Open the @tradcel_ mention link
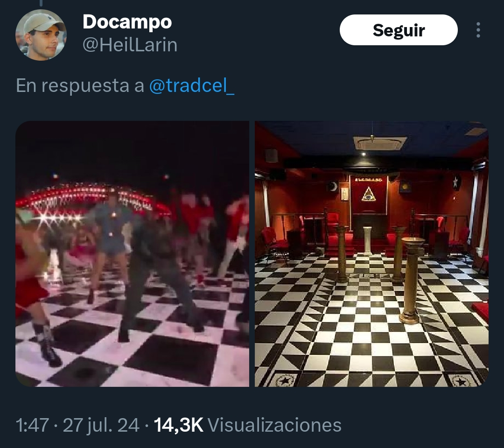 coord(192,85)
